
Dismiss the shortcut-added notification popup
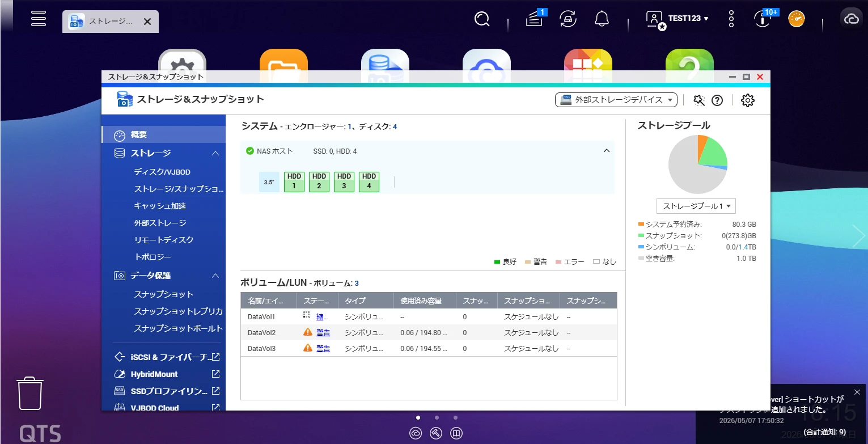(857, 392)
